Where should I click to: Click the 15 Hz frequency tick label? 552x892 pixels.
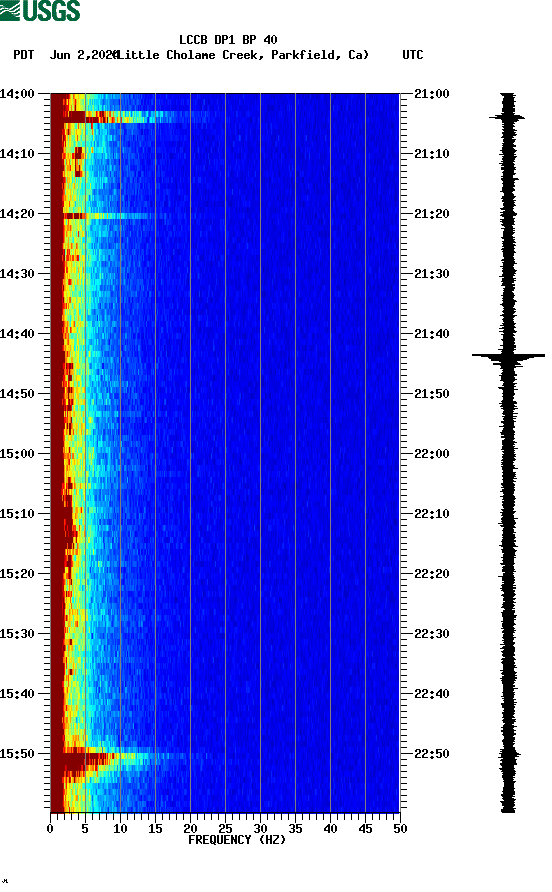pyautogui.click(x=155, y=829)
